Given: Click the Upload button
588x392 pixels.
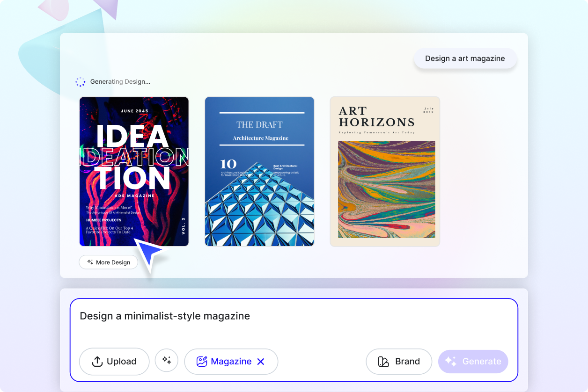Looking at the screenshot, I should click(x=114, y=361).
